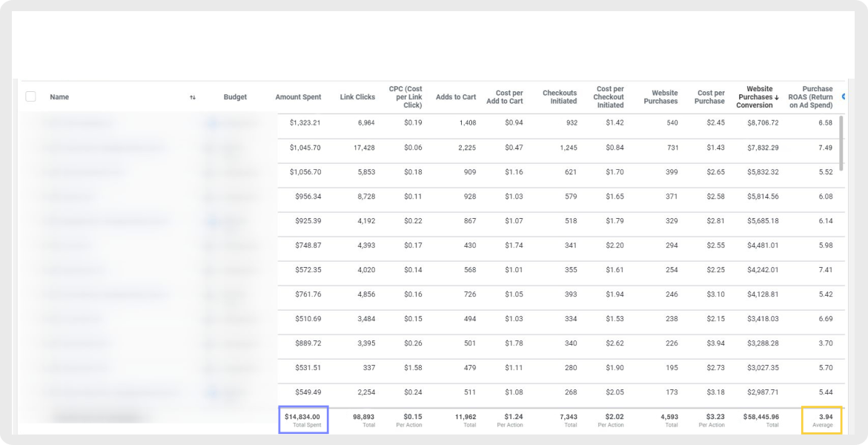Screen dimensions: 868x445
Task: Click the Link Clicks column header
Action: pos(357,97)
